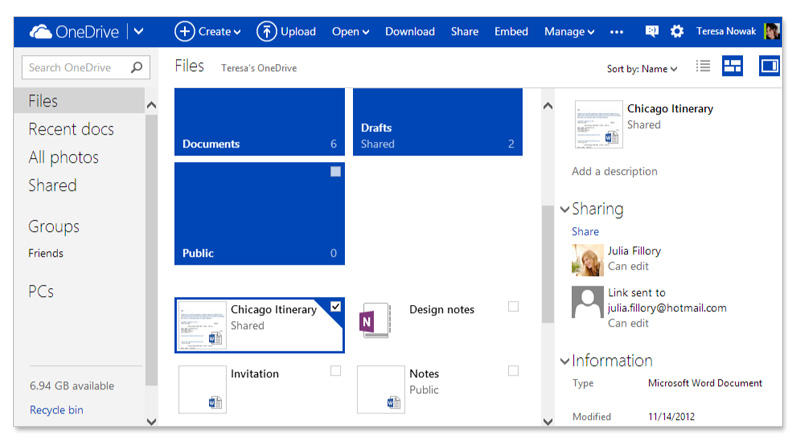Click the julia.fillory@hotmail.com link entry
799x440 pixels.
pyautogui.click(x=667, y=308)
